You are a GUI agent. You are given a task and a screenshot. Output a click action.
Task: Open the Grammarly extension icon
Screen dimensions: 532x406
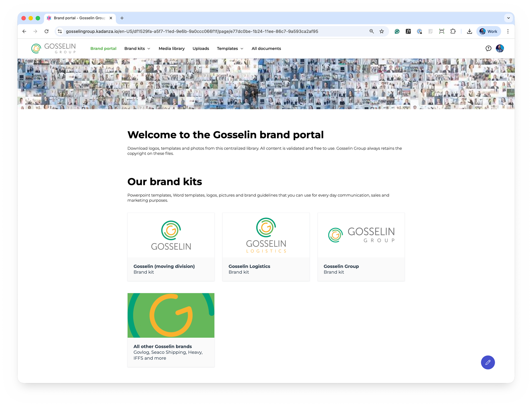[x=397, y=31]
